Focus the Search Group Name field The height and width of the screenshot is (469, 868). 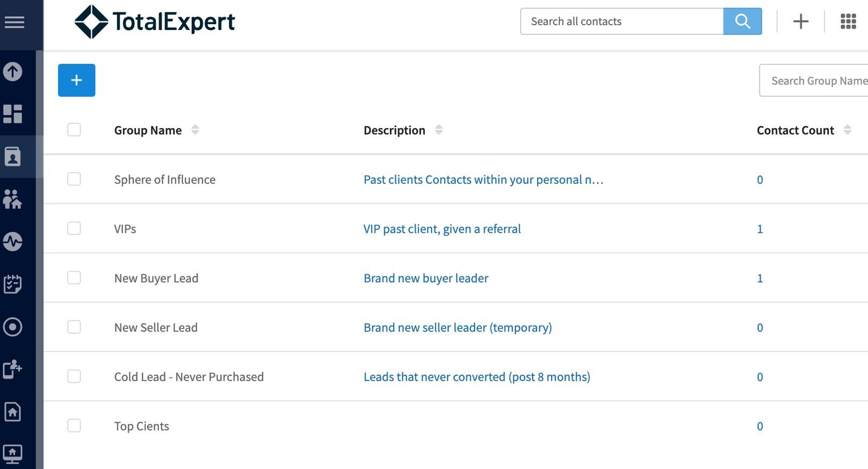click(816, 81)
